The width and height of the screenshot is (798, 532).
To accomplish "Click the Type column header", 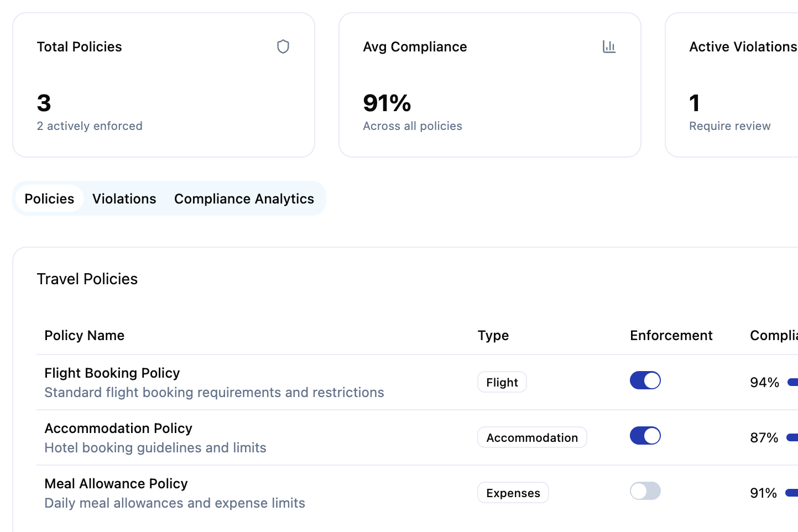I will [x=493, y=336].
